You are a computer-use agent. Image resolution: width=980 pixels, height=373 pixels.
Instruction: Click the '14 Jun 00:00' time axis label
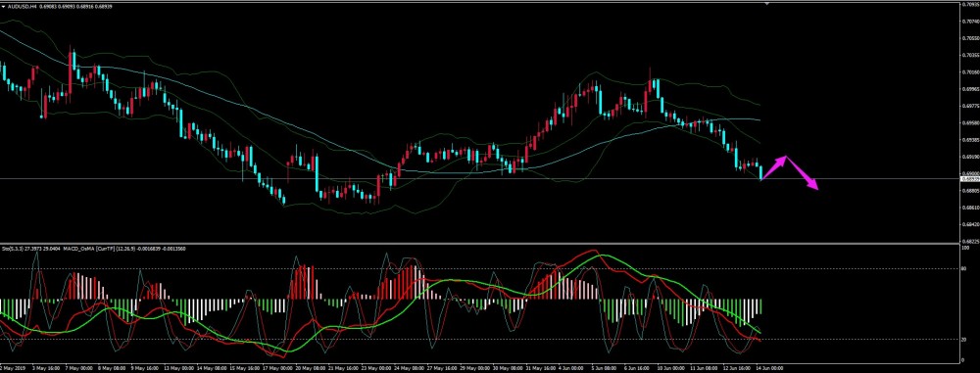768,369
